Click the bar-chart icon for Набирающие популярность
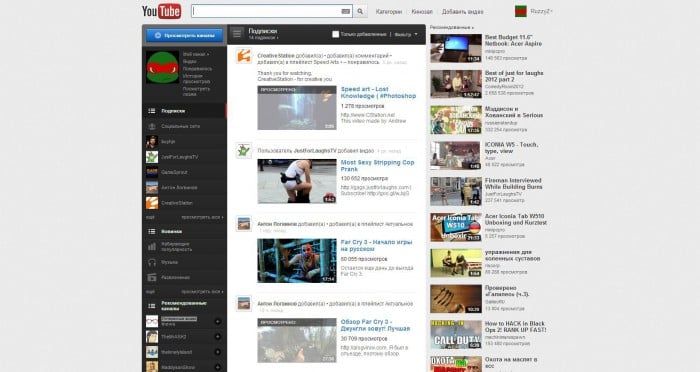The image size is (700, 372). 152,247
